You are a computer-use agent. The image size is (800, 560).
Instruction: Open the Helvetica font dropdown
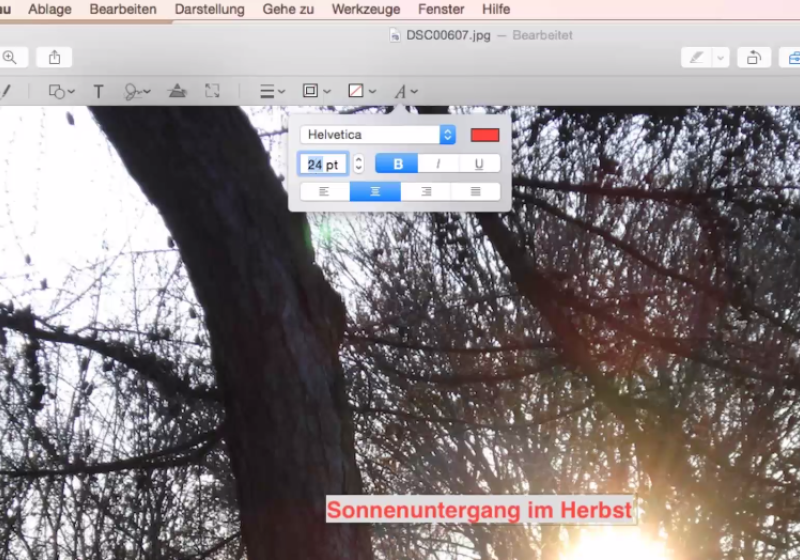point(378,134)
